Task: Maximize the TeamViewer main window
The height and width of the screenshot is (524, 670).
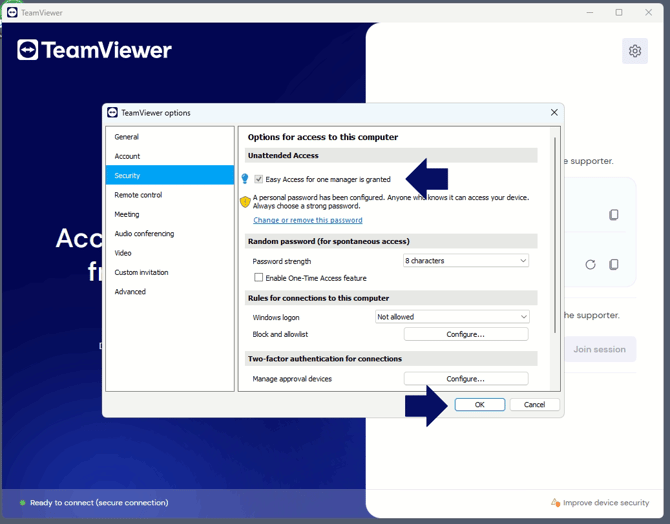Action: tap(619, 12)
